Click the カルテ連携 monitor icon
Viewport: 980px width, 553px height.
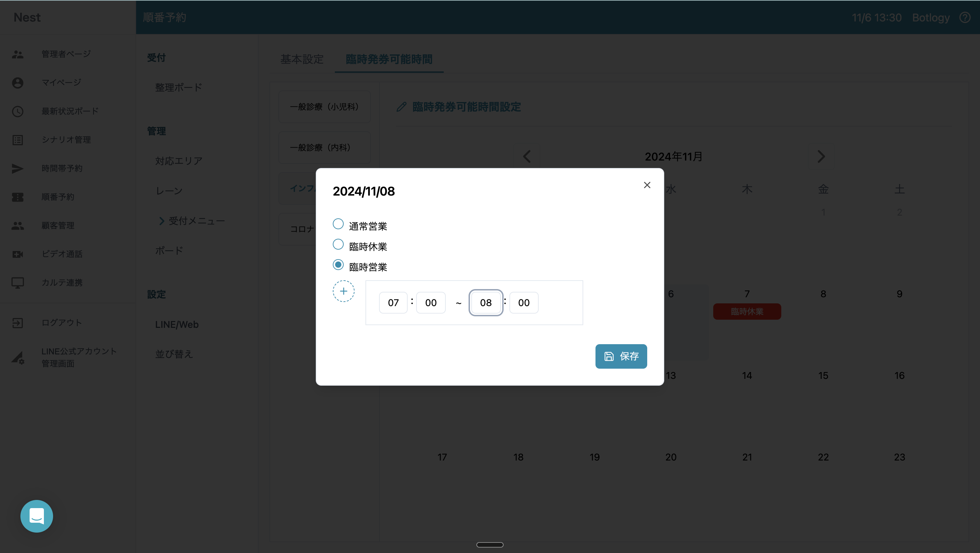pos(17,283)
